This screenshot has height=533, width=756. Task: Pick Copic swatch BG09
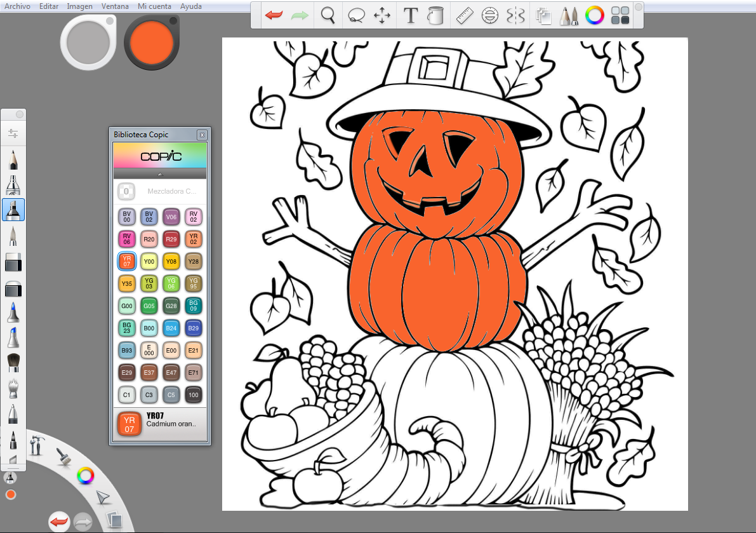pyautogui.click(x=194, y=306)
